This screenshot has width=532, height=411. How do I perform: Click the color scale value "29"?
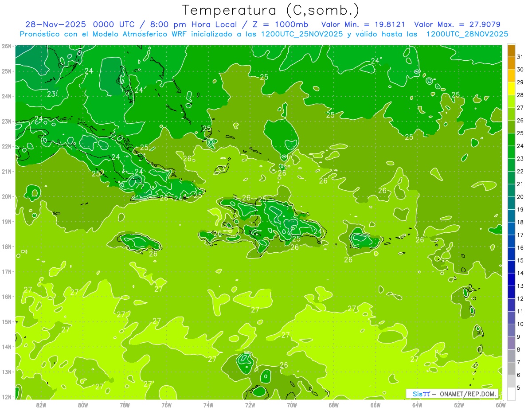520,82
